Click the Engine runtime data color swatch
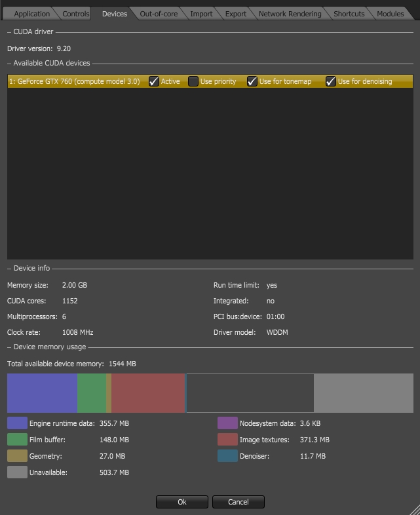Screen dimensions: 420x515 pyautogui.click(x=18, y=423)
